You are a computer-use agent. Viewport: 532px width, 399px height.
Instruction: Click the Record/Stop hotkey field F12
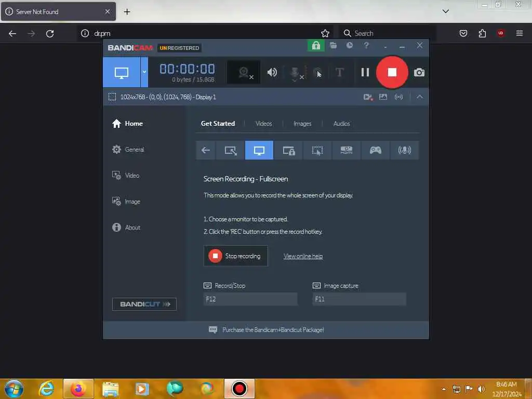point(250,299)
